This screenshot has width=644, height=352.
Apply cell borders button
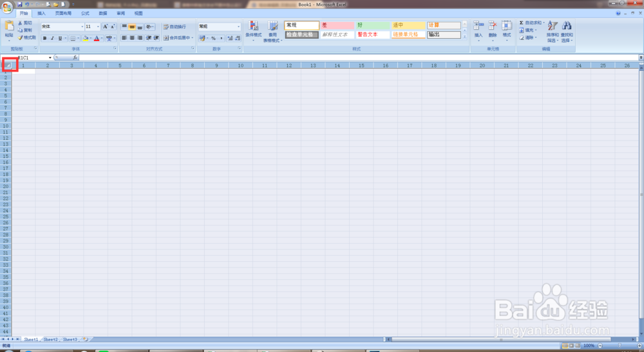73,38
